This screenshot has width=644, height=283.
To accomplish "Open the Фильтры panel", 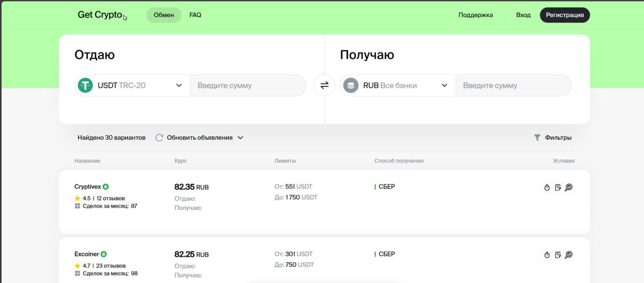I will pos(552,138).
